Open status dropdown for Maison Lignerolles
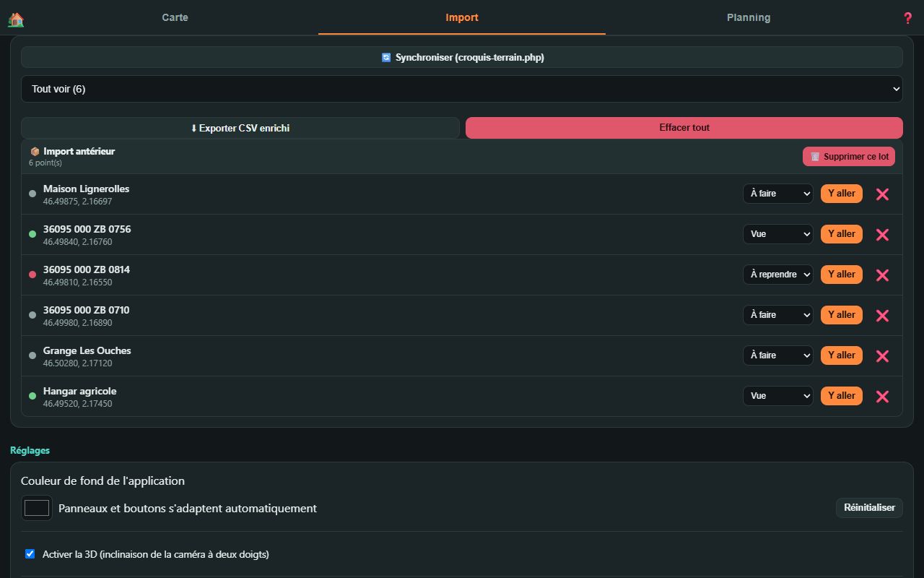 [778, 194]
